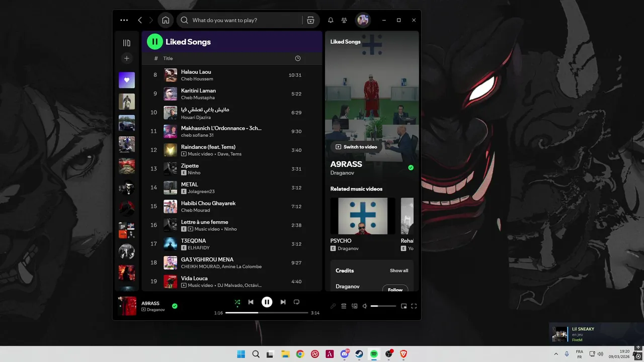Open the three-dots app menu in Spotify

(x=124, y=20)
